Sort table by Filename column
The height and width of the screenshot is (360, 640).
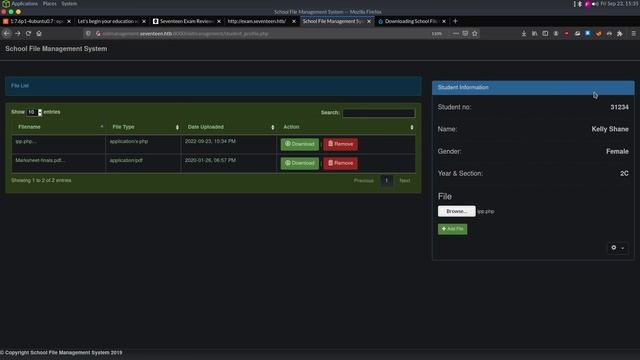point(59,127)
